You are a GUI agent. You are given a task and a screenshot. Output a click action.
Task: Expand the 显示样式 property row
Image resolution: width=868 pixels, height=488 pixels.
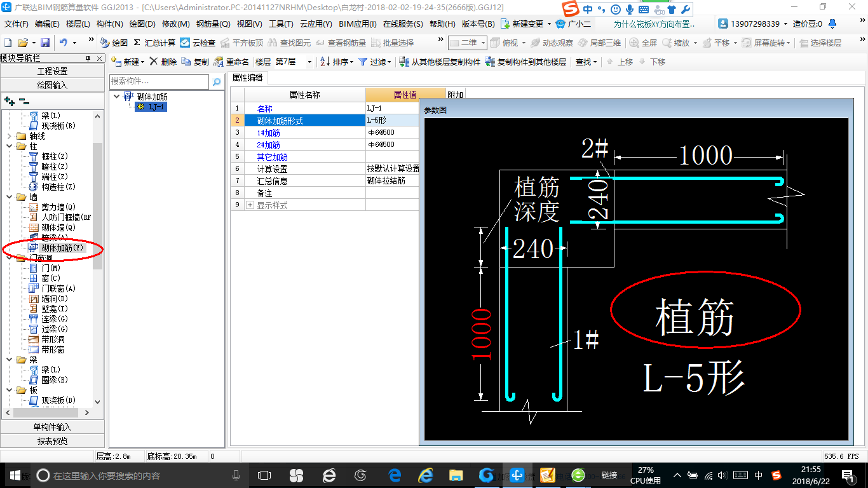pyautogui.click(x=250, y=205)
